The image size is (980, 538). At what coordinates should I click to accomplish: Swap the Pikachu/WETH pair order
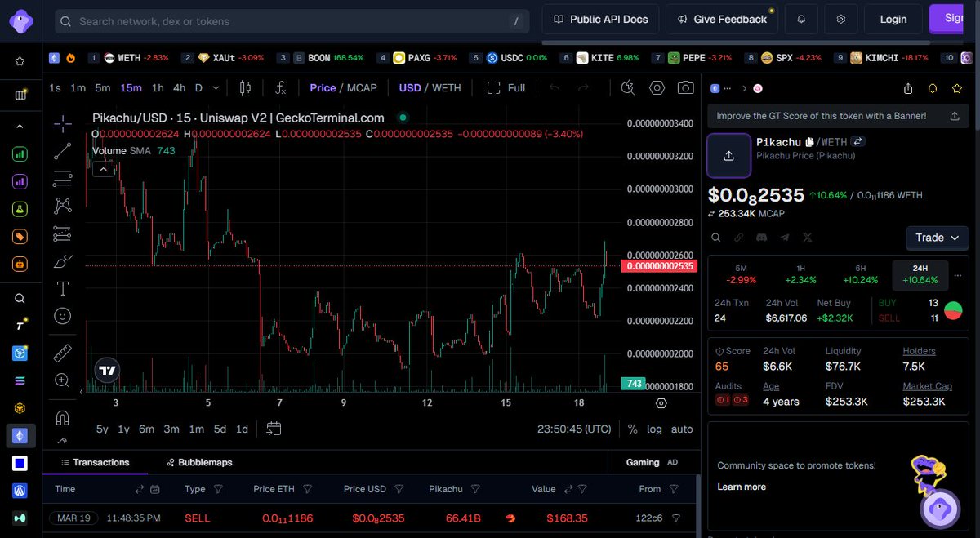click(x=857, y=142)
